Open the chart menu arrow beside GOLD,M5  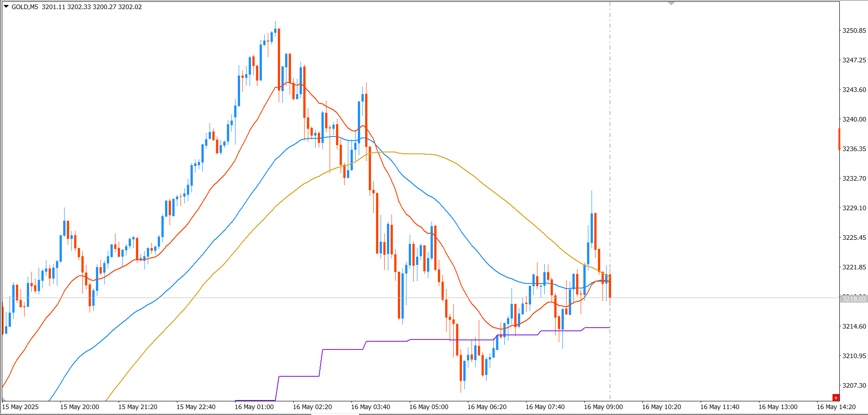point(6,7)
